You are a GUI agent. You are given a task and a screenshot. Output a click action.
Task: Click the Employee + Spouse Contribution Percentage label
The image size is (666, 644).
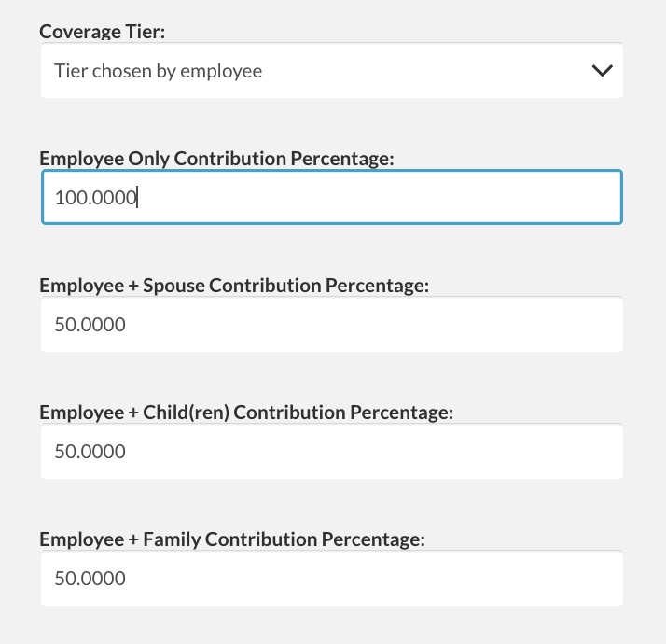point(234,286)
